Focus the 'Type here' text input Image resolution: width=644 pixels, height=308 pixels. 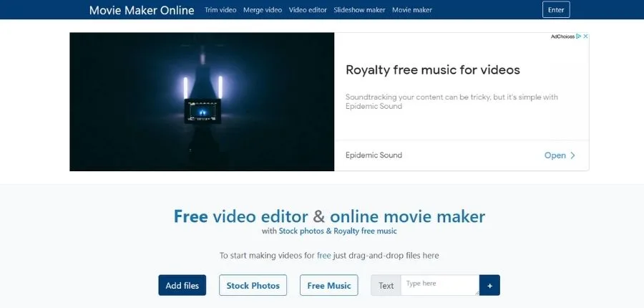(x=439, y=284)
